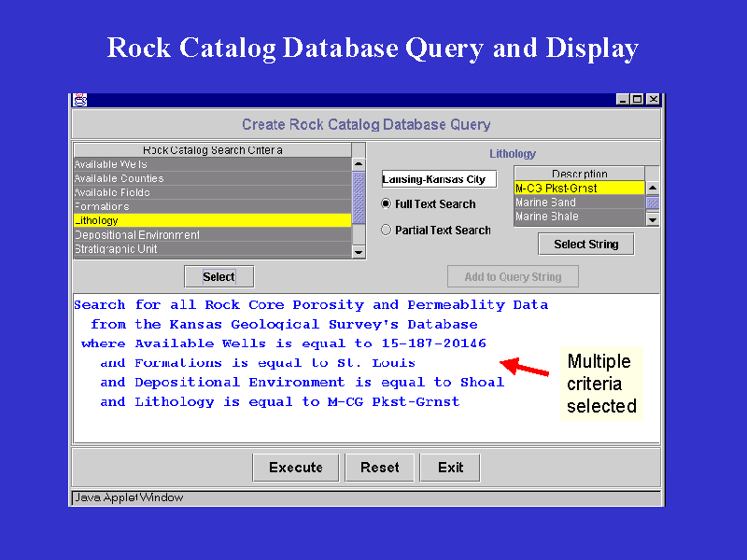Close the applet window

pos(653,99)
